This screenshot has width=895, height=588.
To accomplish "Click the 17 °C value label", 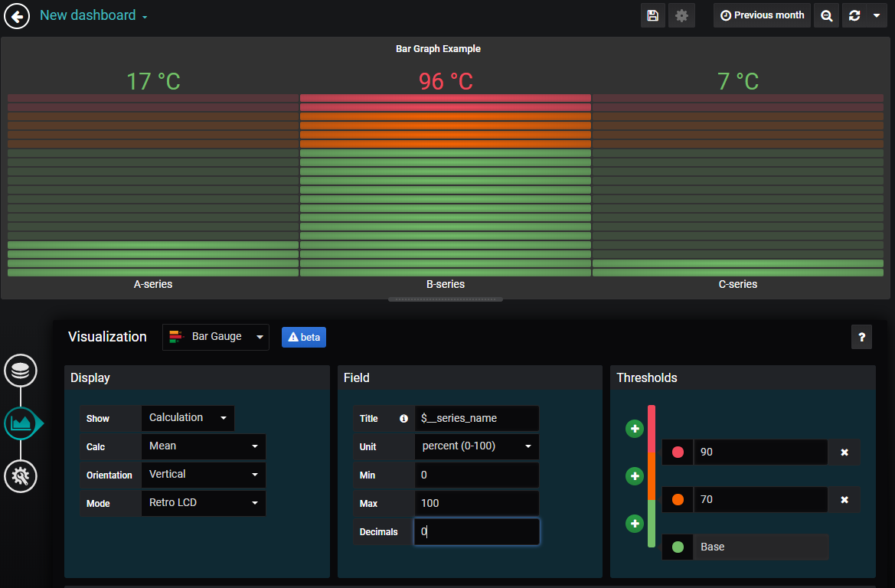I will click(153, 81).
